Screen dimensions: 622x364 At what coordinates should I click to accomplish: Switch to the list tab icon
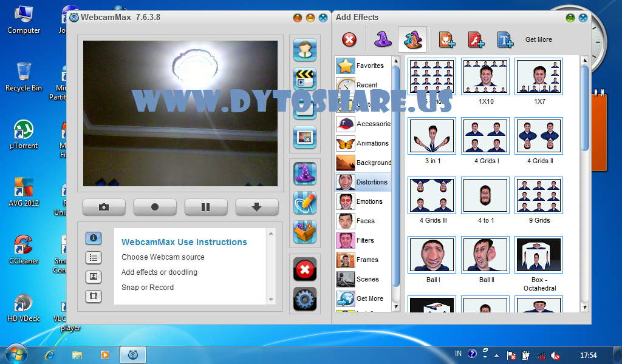click(x=94, y=258)
